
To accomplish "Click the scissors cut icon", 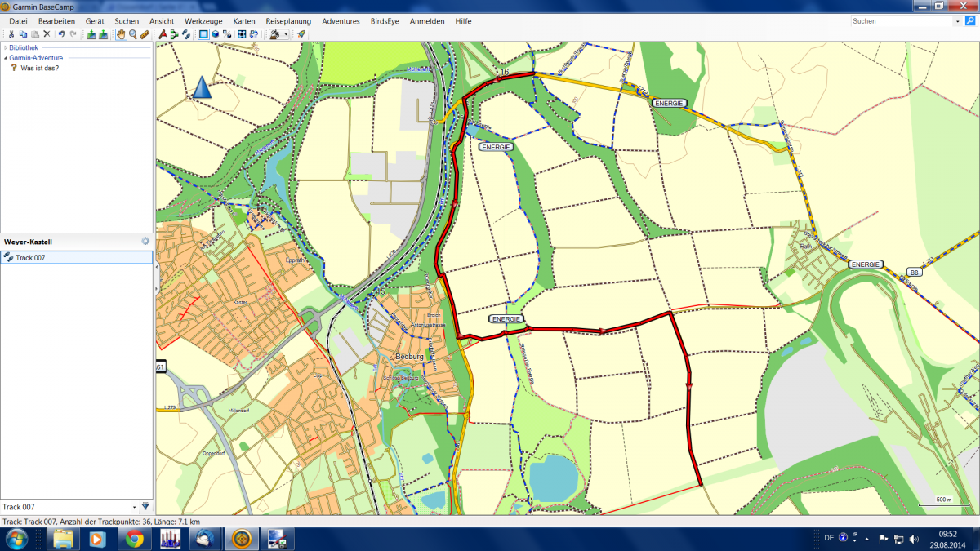I will tap(11, 34).
